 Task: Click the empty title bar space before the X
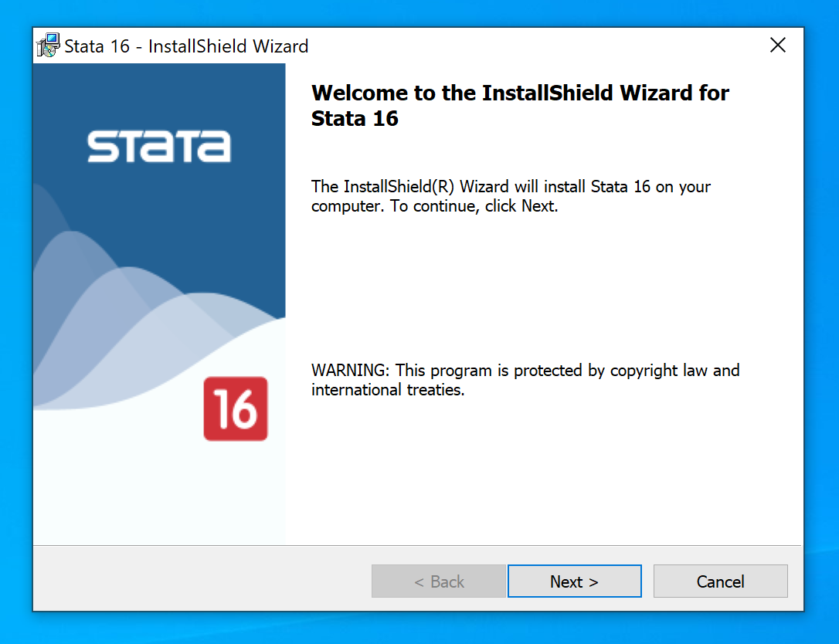click(541, 46)
